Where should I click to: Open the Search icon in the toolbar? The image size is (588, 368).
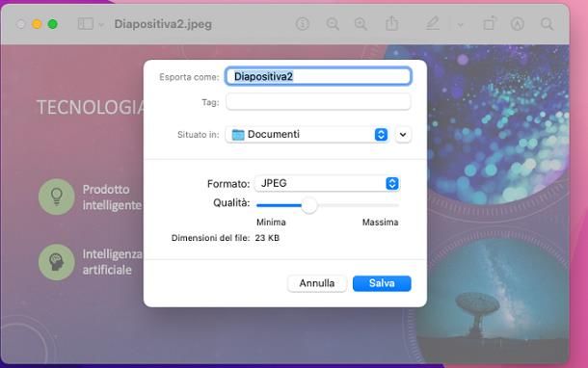(x=547, y=24)
